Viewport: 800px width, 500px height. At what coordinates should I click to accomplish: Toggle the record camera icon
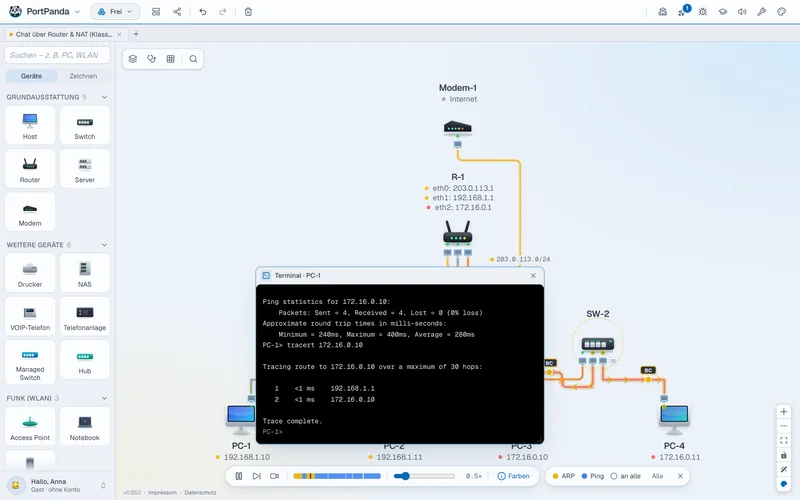[274, 476]
